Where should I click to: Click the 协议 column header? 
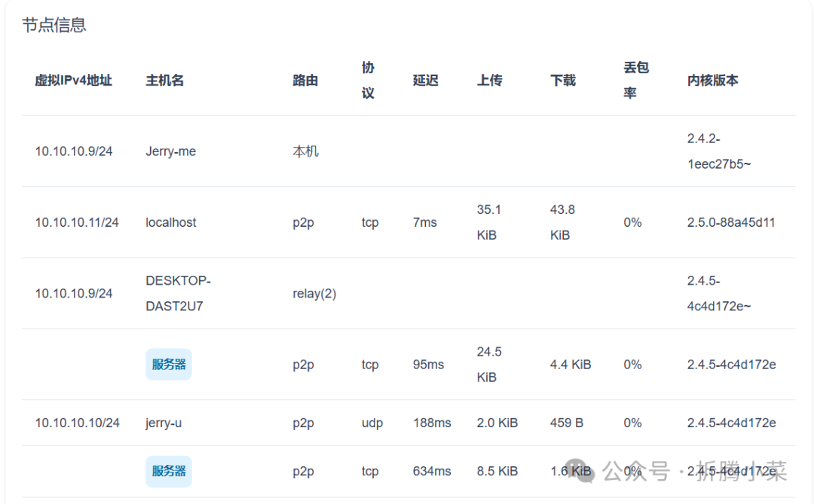coord(368,80)
